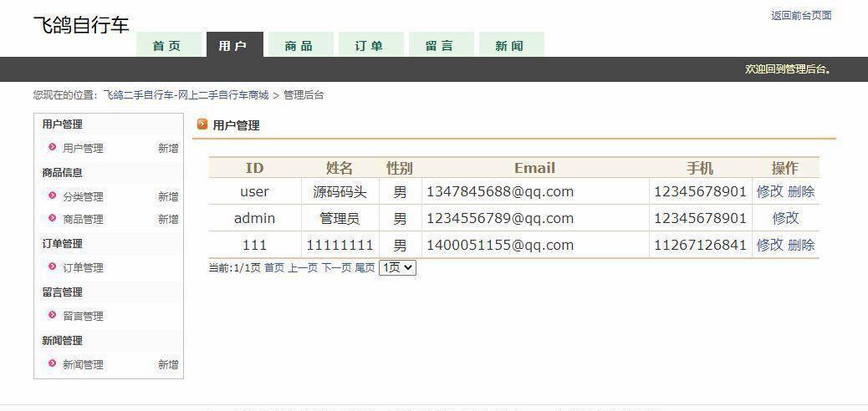Click the bullet icon beside 订单管理

click(53, 267)
